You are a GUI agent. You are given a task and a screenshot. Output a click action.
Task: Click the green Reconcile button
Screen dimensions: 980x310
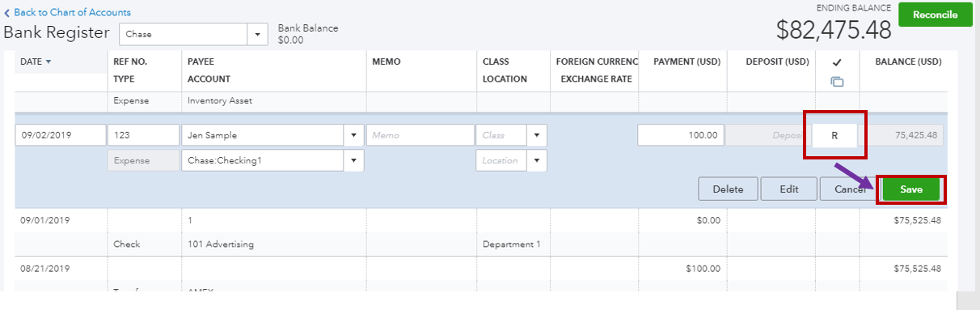pyautogui.click(x=935, y=15)
